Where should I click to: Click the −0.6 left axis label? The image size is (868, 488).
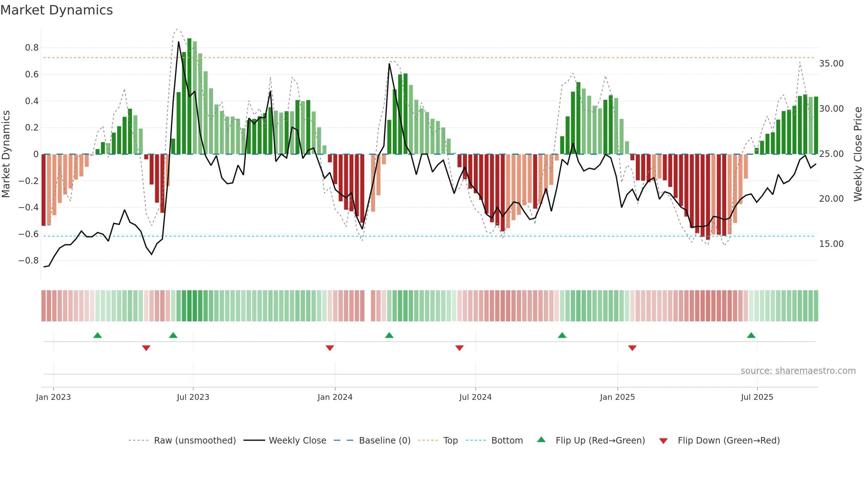(x=28, y=234)
